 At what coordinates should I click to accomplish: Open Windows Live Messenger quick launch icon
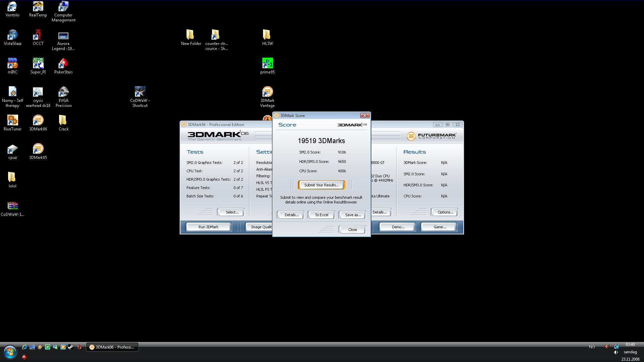coord(55,347)
